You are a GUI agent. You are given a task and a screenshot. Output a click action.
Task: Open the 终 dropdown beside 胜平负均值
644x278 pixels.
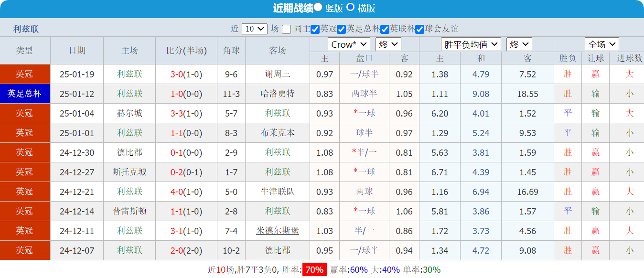(519, 44)
